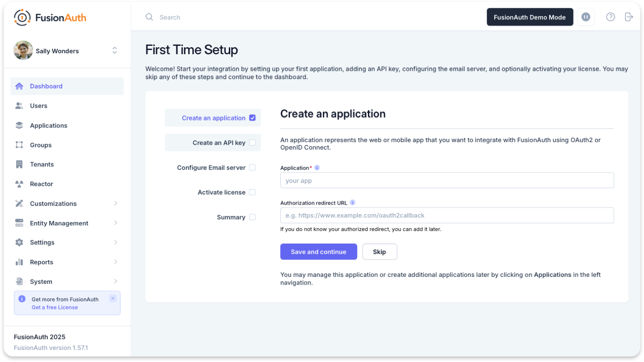Pause demo mode with the pause icon
644x362 pixels.
click(586, 17)
